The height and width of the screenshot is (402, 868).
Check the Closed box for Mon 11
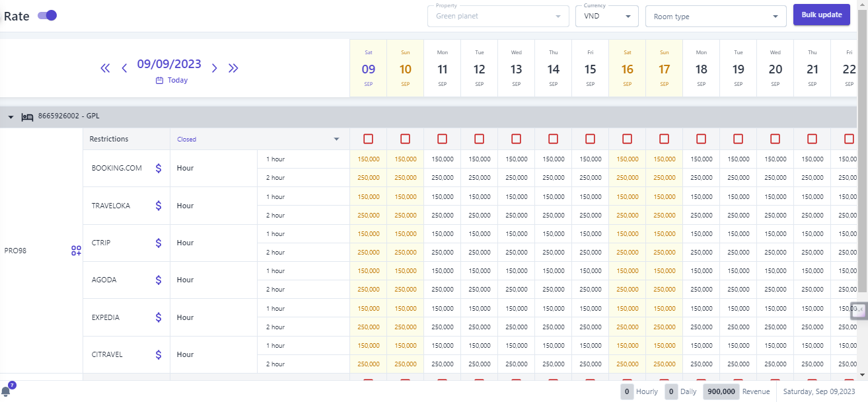[443, 139]
